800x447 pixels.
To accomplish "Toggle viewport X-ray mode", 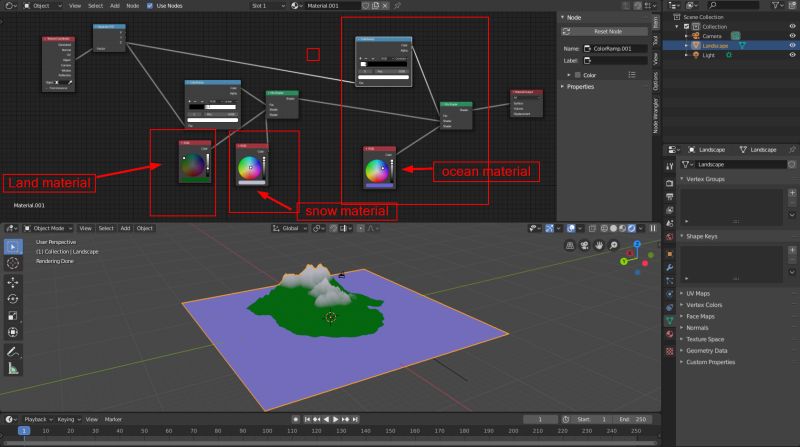I will click(x=592, y=229).
